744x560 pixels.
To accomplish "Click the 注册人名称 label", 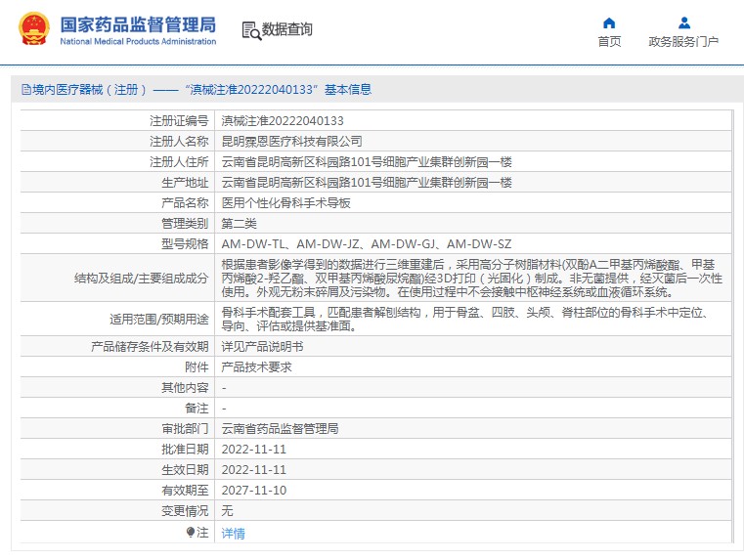I will click(179, 142).
